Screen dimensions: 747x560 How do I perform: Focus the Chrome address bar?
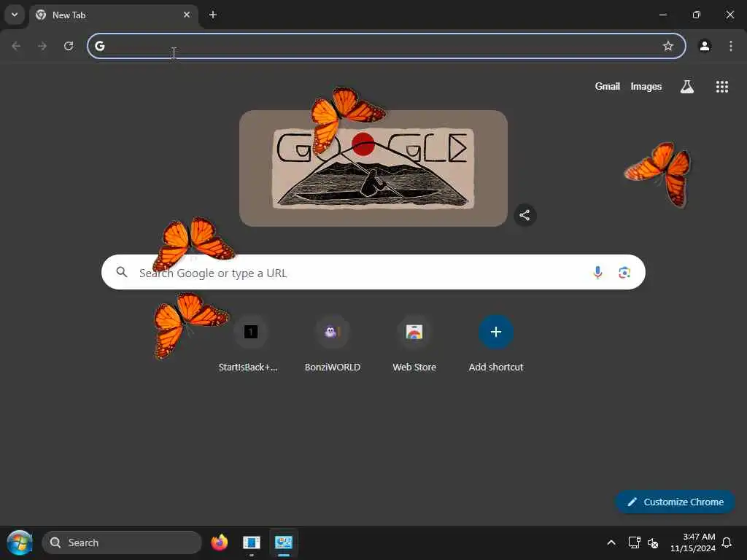pos(387,46)
